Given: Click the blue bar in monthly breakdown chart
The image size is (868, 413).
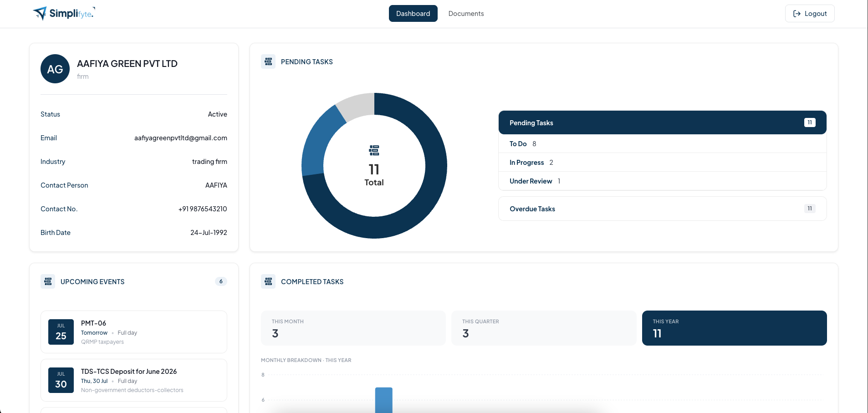Looking at the screenshot, I should tap(384, 400).
